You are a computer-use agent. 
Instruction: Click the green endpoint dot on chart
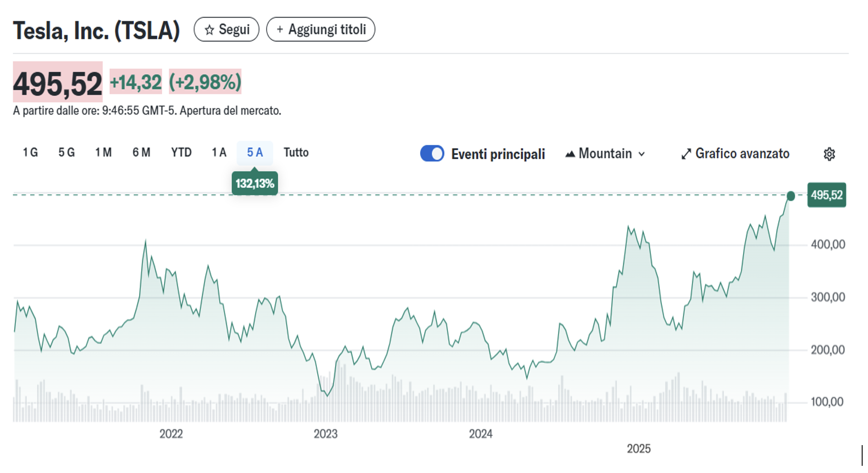coord(791,196)
